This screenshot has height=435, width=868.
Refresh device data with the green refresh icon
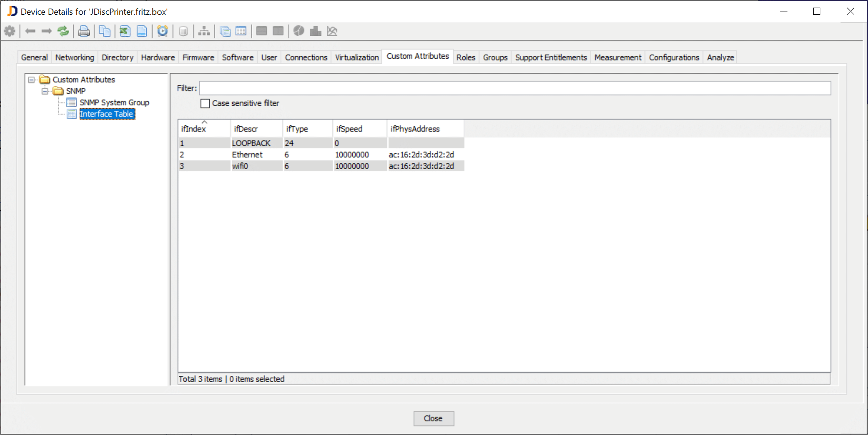point(63,31)
